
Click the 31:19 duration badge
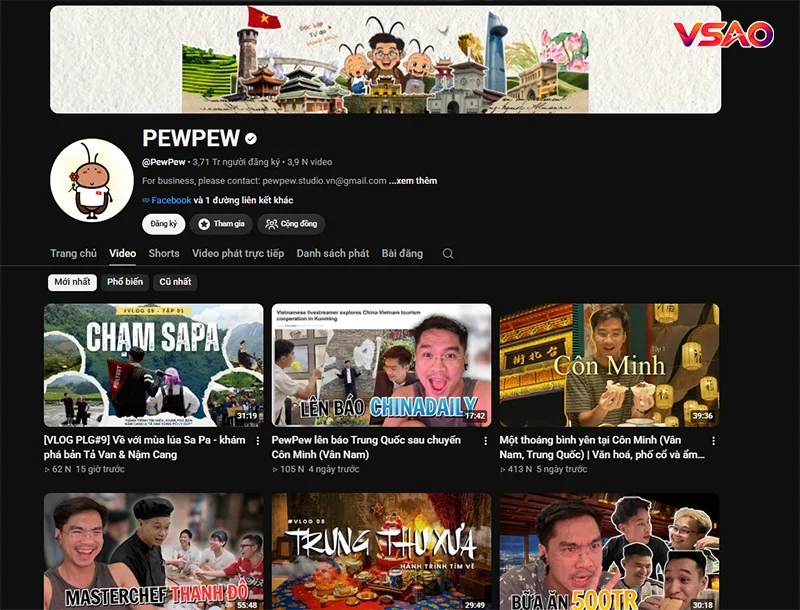pyautogui.click(x=247, y=416)
